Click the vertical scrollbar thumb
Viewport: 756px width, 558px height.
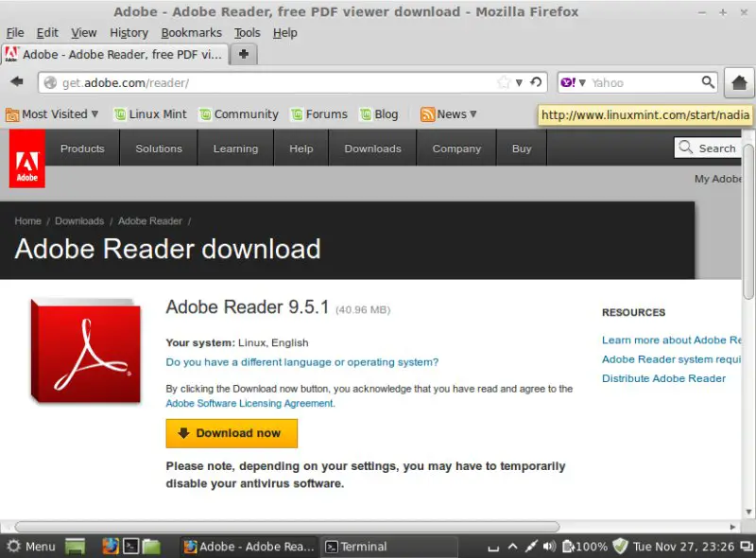pyautogui.click(x=748, y=221)
